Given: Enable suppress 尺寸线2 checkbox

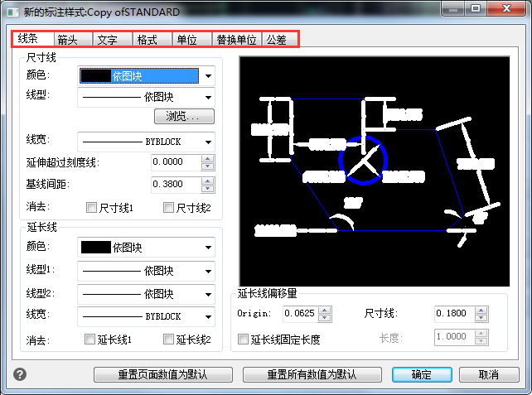Looking at the screenshot, I should click(x=168, y=208).
